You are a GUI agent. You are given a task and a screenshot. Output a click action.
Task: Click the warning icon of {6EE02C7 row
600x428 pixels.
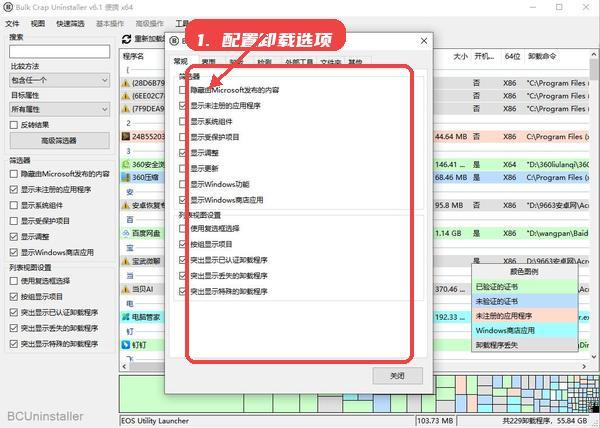click(126, 96)
